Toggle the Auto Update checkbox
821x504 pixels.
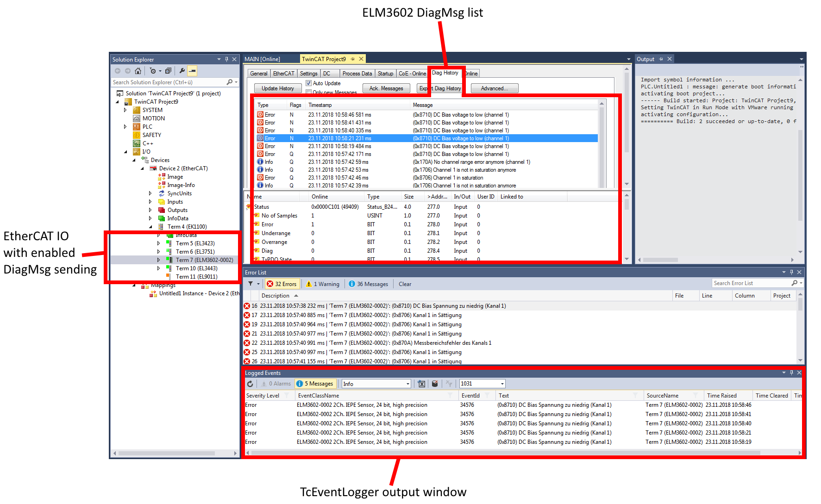coord(308,83)
